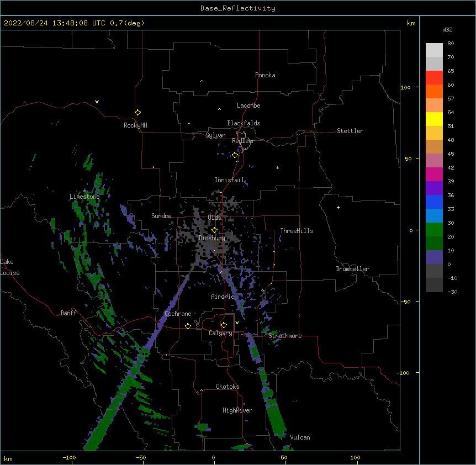Click the yellow diamond marker below RedDeer
This screenshot has height=465, width=476.
tap(235, 155)
